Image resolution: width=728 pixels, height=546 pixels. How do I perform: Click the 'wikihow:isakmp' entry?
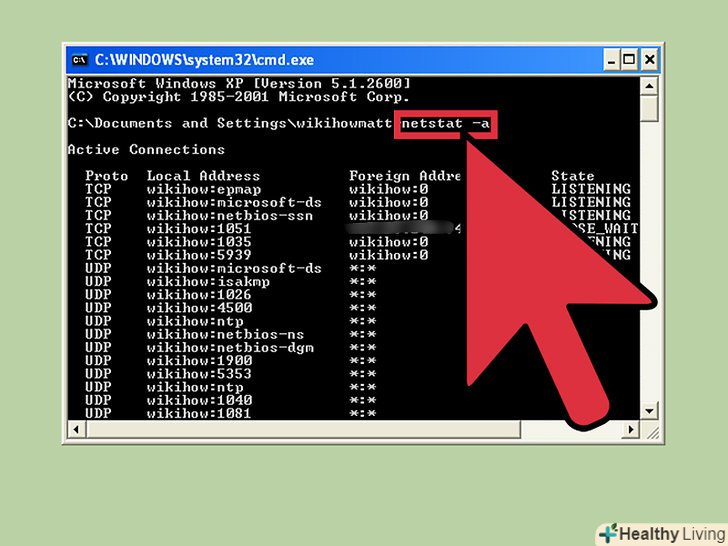208,282
